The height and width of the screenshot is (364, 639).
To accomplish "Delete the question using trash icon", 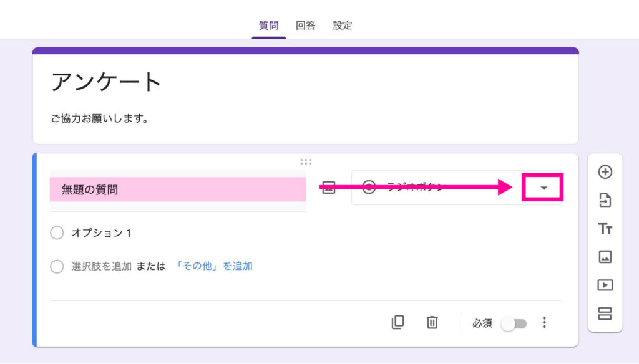I will click(x=432, y=322).
